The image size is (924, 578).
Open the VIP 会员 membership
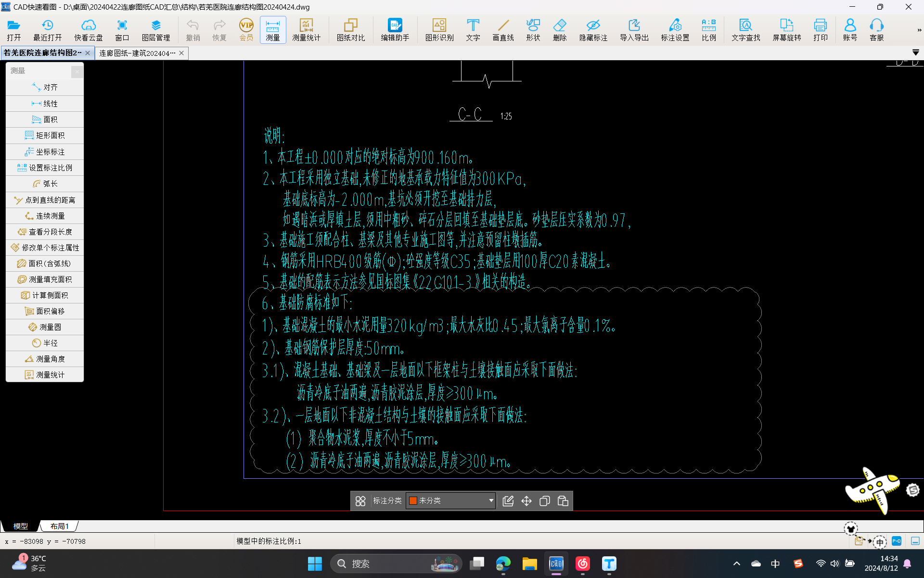click(246, 30)
